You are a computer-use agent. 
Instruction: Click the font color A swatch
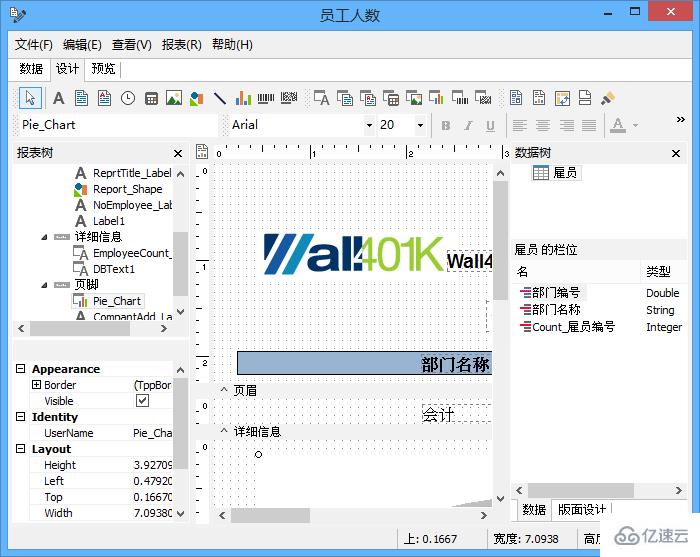618,125
